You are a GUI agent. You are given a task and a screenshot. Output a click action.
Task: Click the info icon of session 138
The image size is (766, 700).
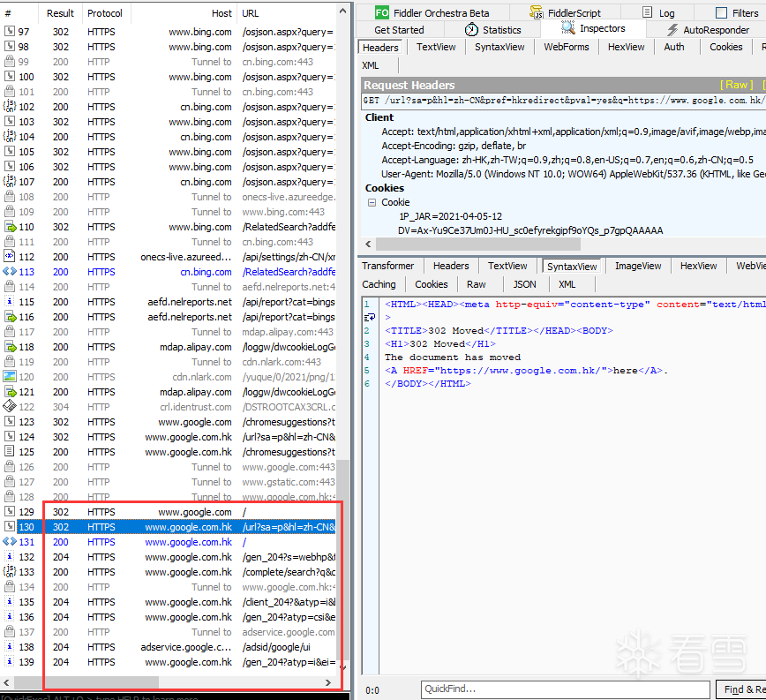tap(10, 646)
